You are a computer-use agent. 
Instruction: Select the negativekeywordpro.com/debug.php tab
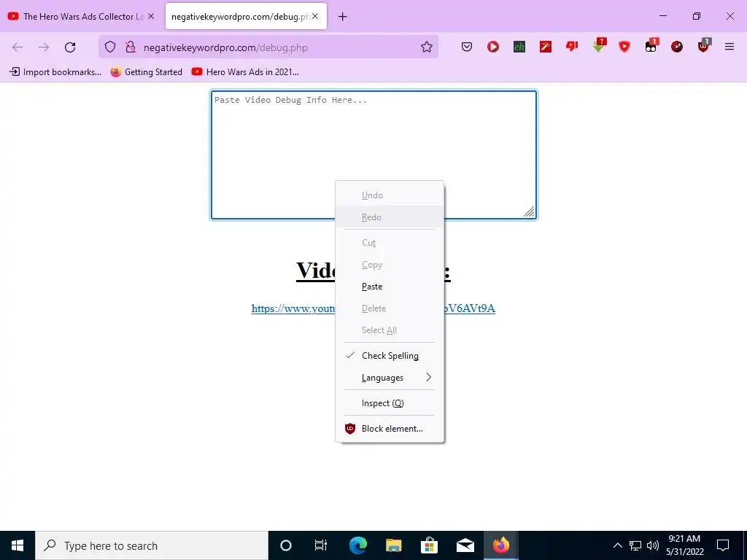[x=246, y=16]
